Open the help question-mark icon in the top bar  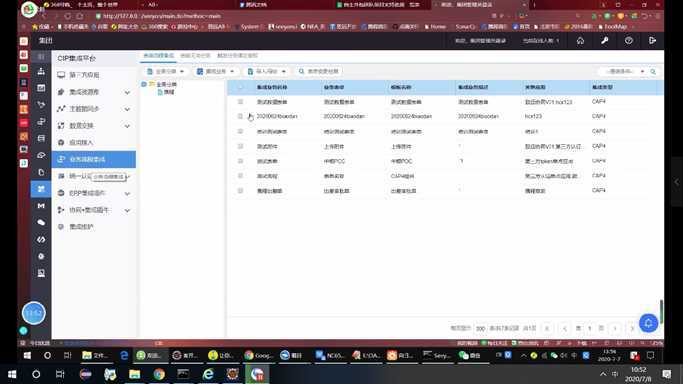tap(629, 40)
